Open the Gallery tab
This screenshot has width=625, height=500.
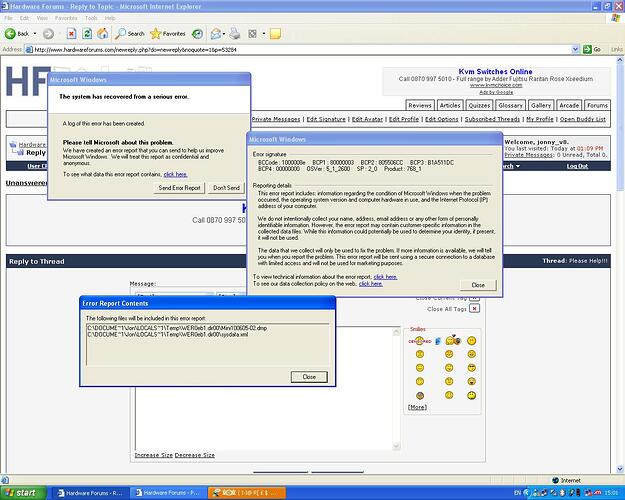click(x=541, y=105)
